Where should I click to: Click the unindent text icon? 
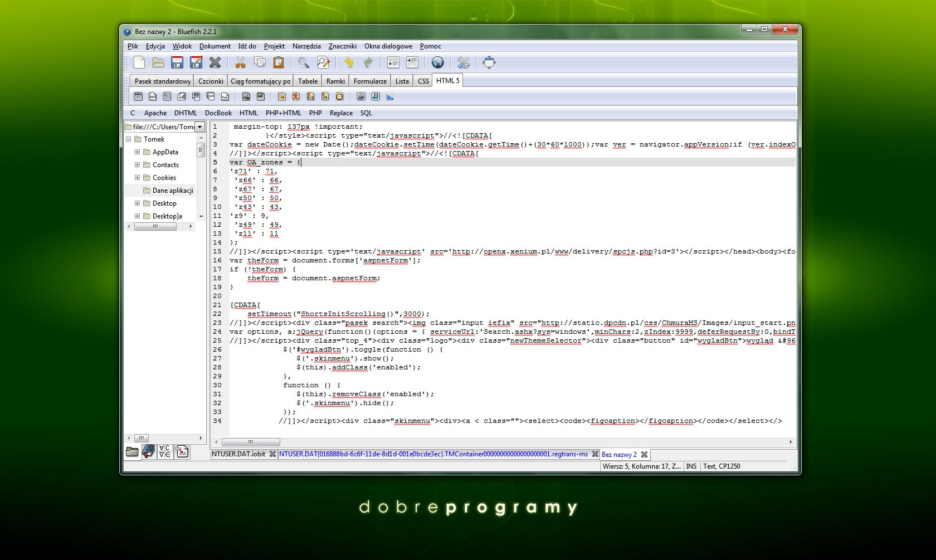click(x=393, y=62)
